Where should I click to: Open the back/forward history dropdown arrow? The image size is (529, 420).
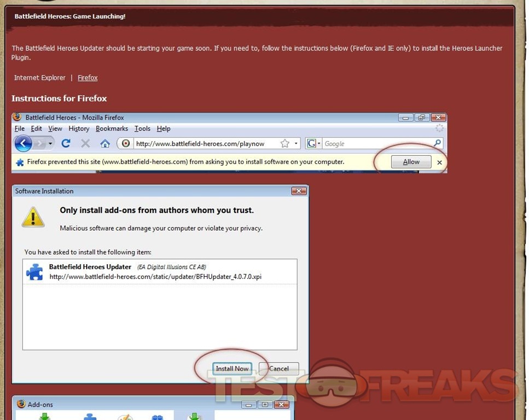51,143
